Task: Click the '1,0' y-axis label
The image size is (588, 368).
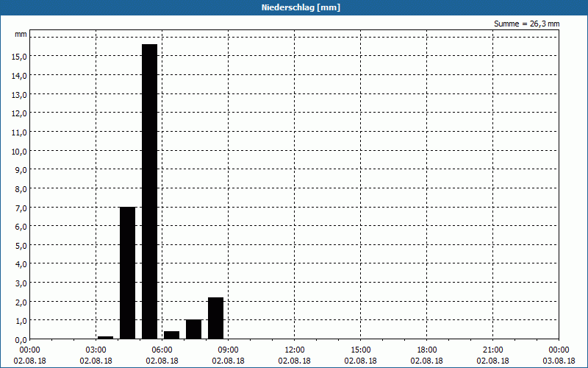Action: point(21,321)
